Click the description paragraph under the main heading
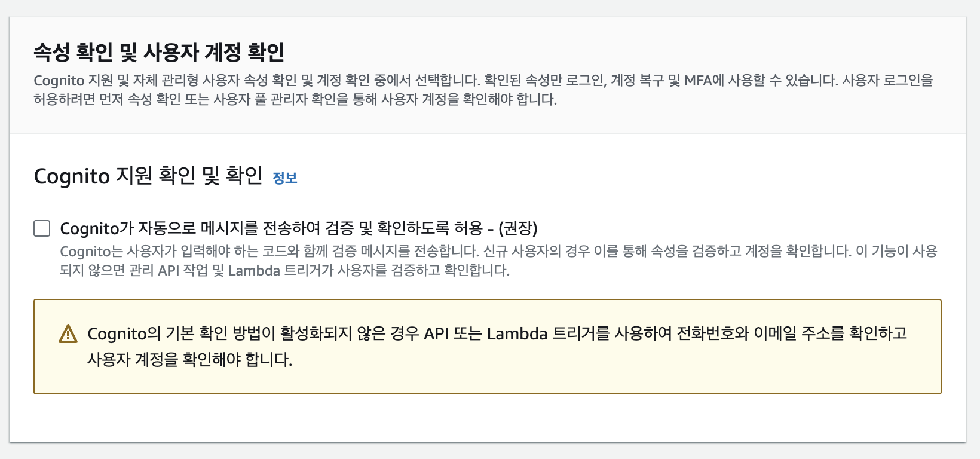The image size is (980, 459). [483, 90]
